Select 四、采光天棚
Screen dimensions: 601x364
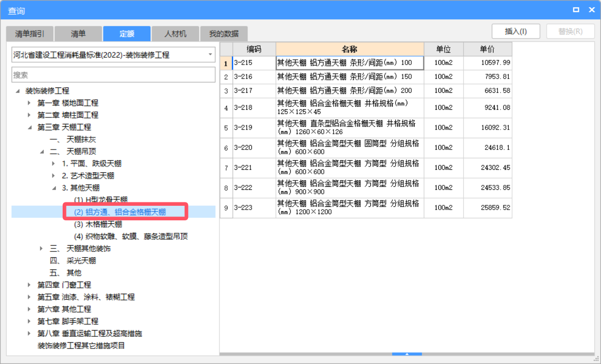tap(73, 261)
